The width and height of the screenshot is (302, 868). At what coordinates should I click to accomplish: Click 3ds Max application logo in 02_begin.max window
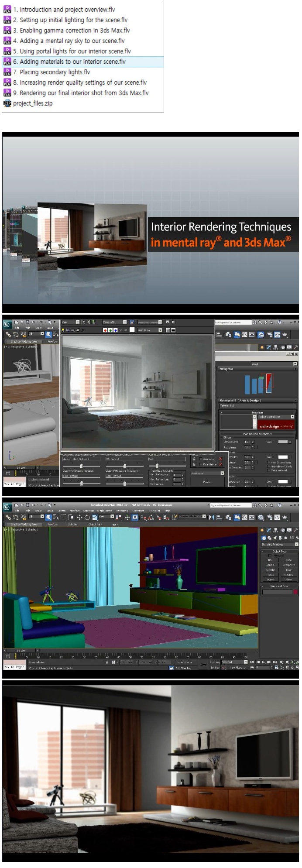[x=7, y=507]
